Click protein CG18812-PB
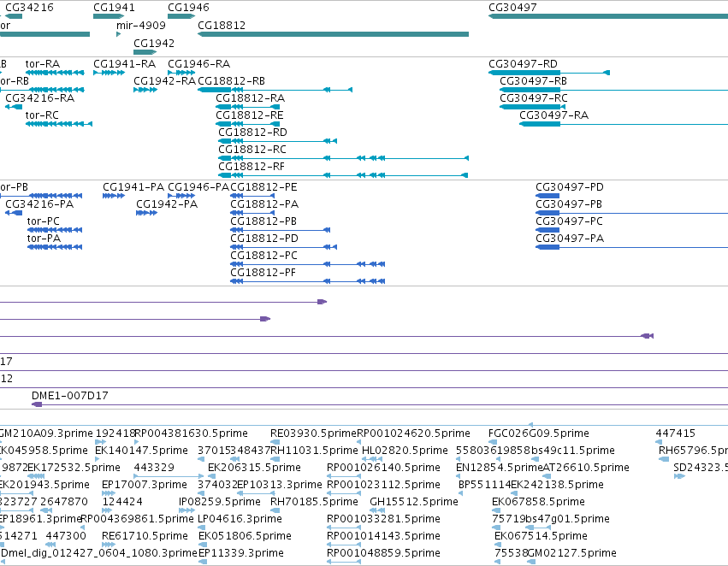 pyautogui.click(x=280, y=230)
